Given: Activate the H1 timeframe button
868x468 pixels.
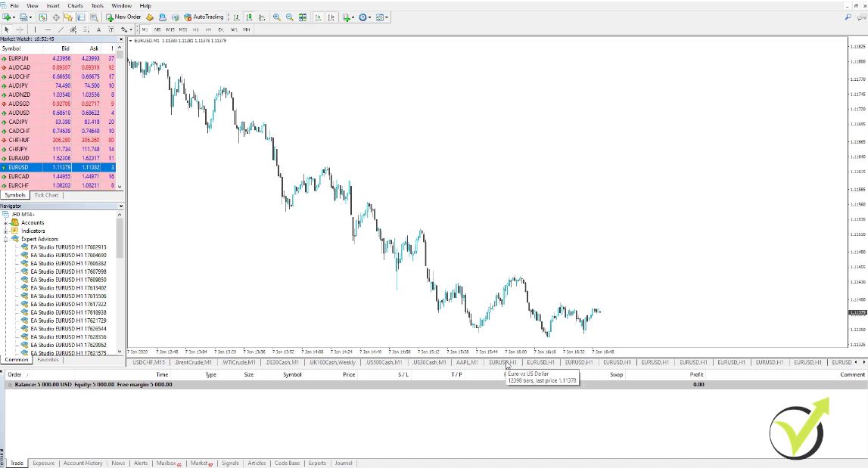Looking at the screenshot, I should point(195,29).
